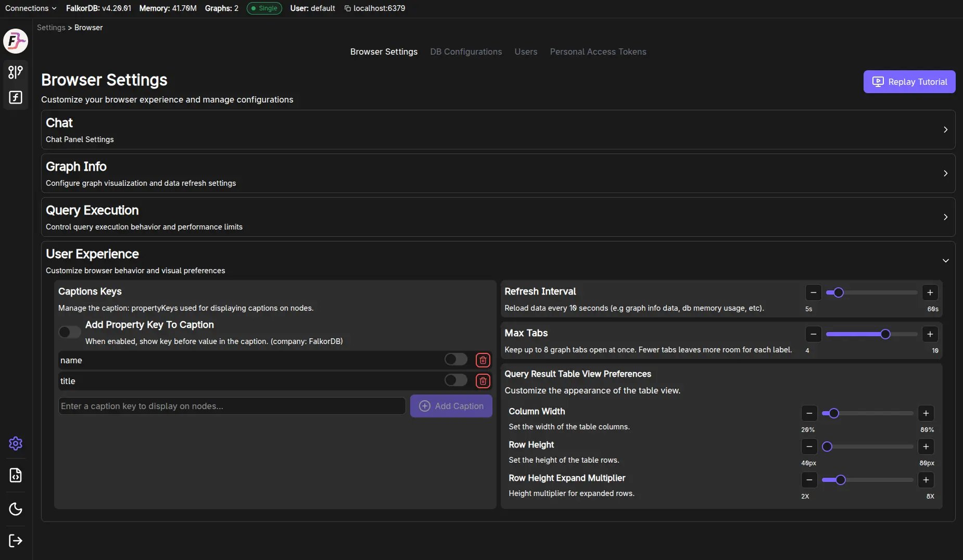Switch to Personal Access Tokens tab
Screen dimensions: 963x560
click(x=598, y=52)
